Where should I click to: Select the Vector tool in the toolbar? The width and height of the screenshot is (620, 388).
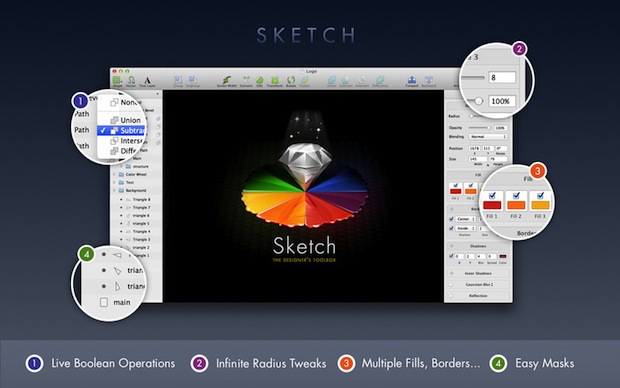coord(131,81)
